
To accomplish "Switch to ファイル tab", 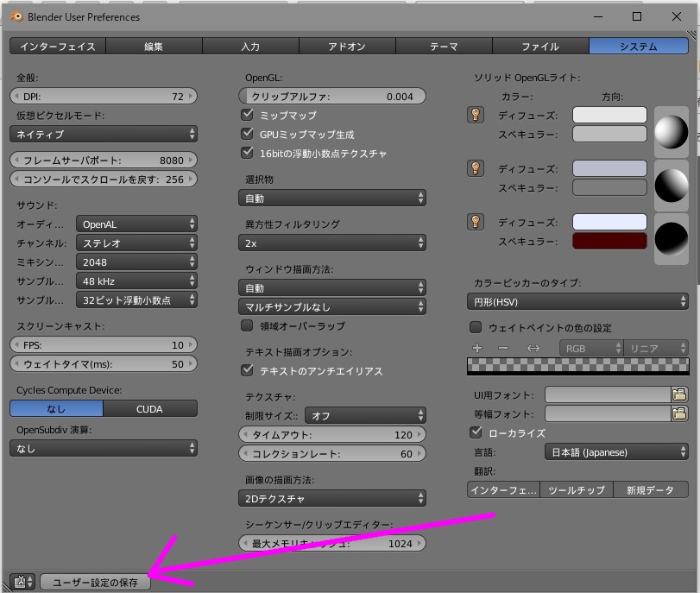I will tap(540, 46).
